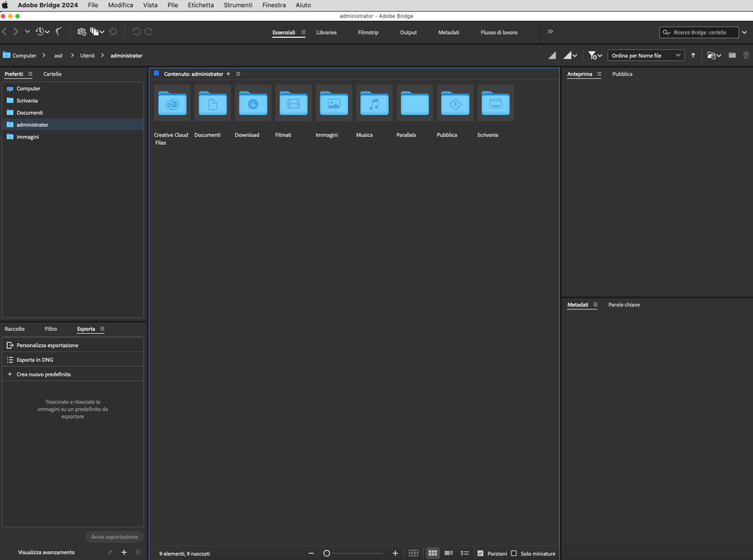Viewport: 753px width, 560px height.
Task: Click Personalizza esportazione
Action: pyautogui.click(x=73, y=345)
